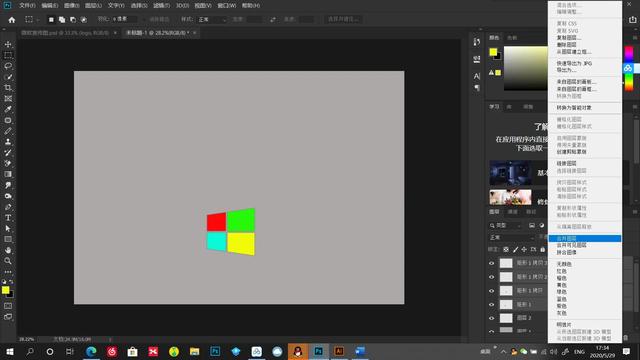Click the feather value input field
The image size is (640, 360).
(126, 19)
